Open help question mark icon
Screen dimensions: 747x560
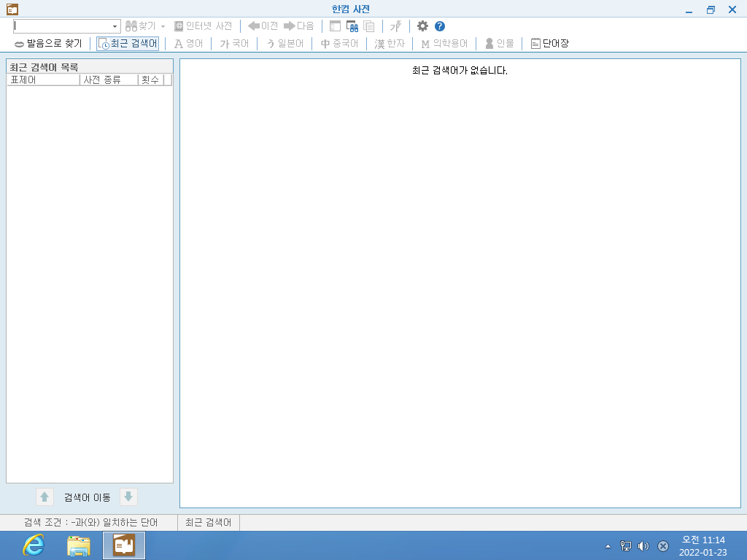click(x=440, y=26)
